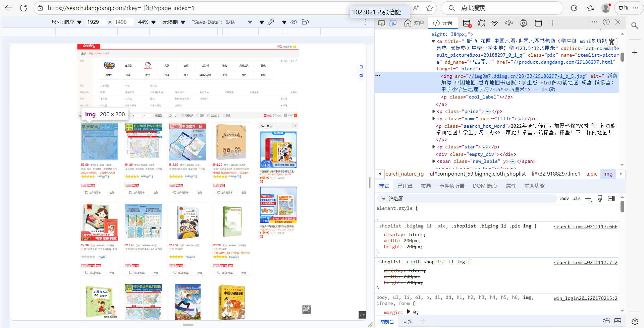The image size is (644, 328).
Task: Click the 更新 browser update button
Action: tap(624, 8)
